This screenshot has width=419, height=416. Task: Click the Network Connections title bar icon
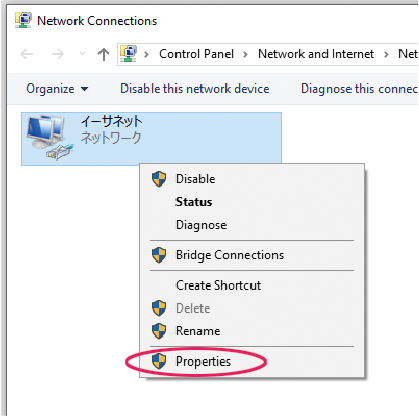(23, 20)
